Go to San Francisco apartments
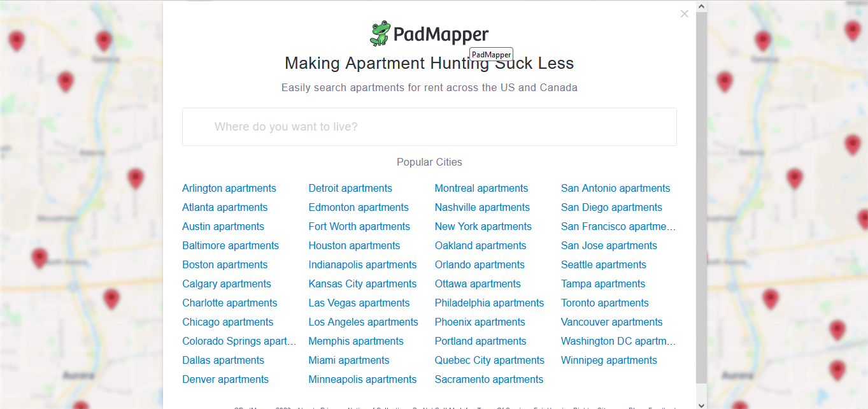 tap(618, 227)
